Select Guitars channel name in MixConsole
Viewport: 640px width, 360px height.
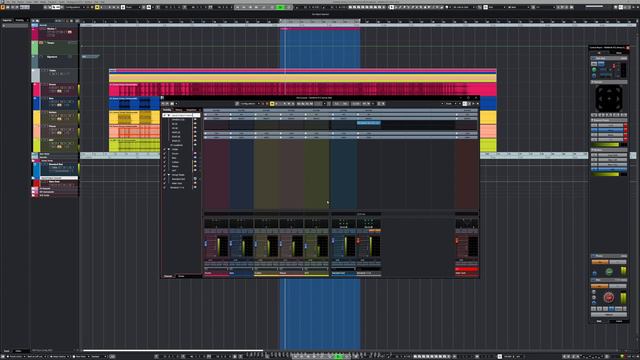click(x=258, y=273)
